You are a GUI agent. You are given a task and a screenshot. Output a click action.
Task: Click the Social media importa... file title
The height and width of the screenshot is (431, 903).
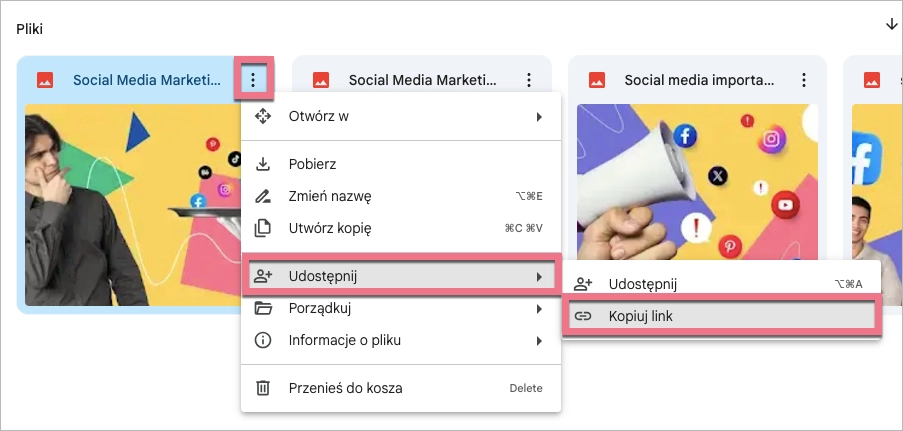(699, 80)
